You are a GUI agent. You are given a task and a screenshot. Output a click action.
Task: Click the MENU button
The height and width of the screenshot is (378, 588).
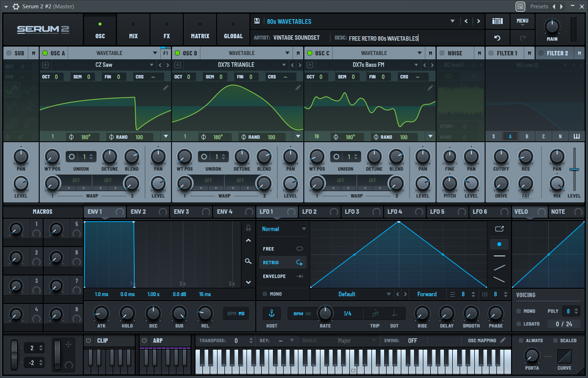point(522,21)
